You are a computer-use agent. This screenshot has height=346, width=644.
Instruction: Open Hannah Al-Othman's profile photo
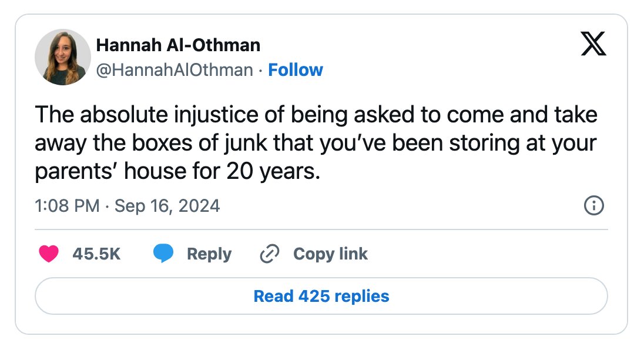point(63,57)
